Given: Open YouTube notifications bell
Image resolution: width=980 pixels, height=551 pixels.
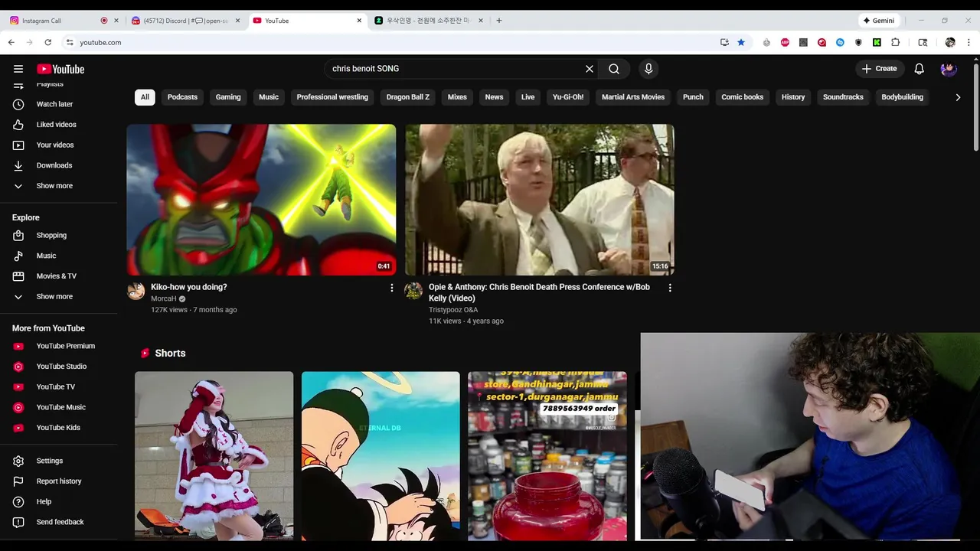Looking at the screenshot, I should pos(920,69).
